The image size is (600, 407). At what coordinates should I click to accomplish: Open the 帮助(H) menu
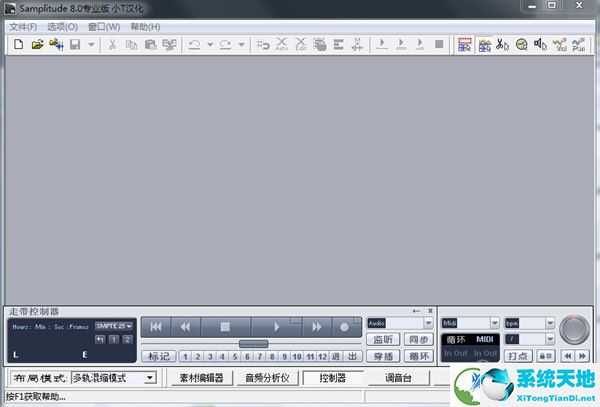145,27
